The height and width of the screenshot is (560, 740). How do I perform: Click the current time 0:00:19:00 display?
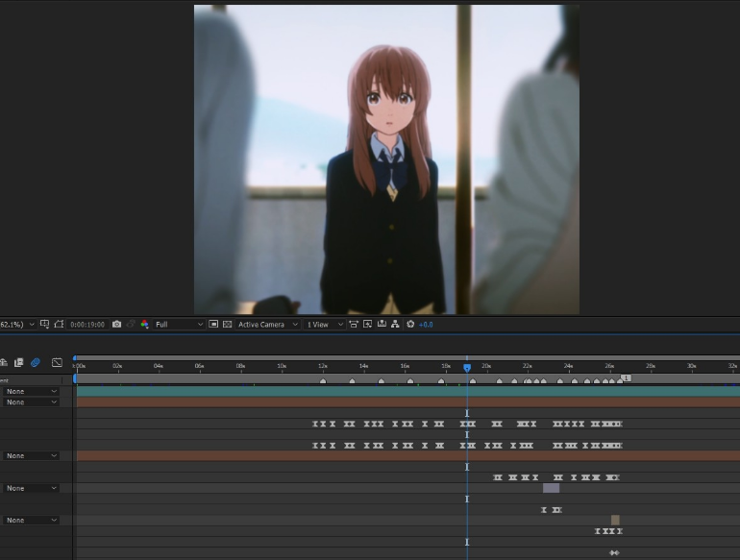87,325
